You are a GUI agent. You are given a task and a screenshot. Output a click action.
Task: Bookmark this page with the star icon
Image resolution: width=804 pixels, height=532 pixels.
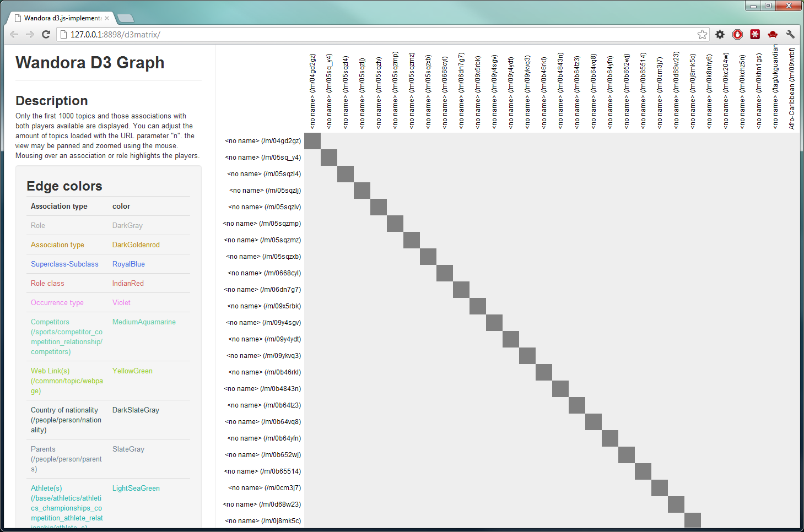[702, 35]
